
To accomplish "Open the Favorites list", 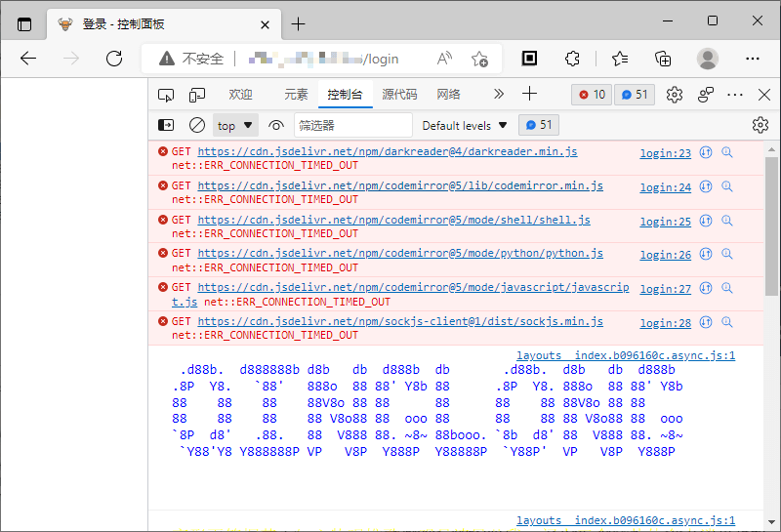I will (x=620, y=59).
